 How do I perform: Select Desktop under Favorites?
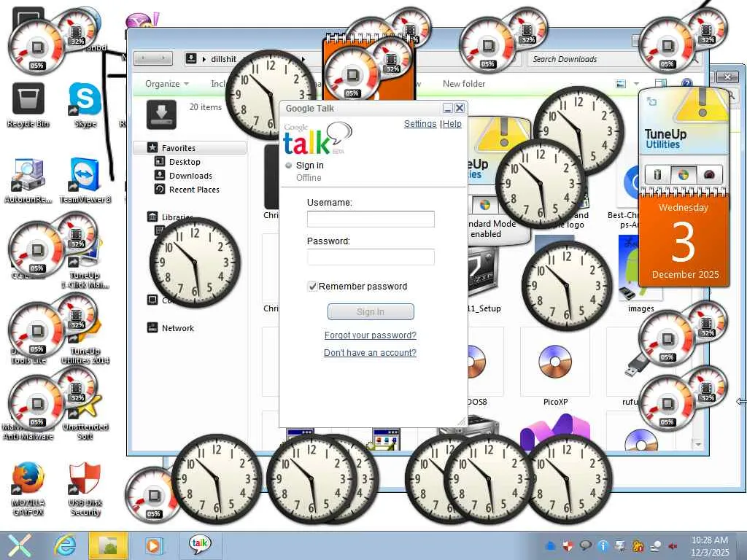(x=185, y=162)
